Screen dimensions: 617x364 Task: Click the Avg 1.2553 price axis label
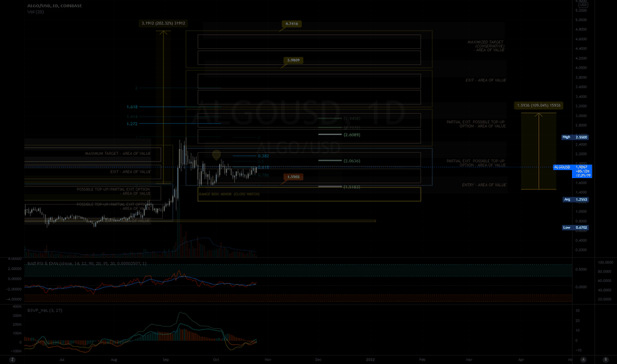[x=575, y=199]
